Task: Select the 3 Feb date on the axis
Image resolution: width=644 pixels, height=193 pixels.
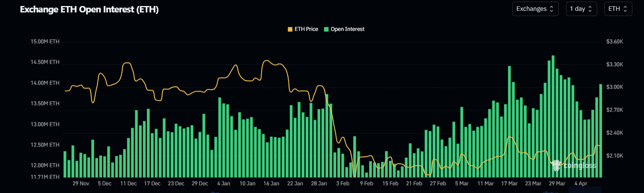Action: click(x=343, y=183)
